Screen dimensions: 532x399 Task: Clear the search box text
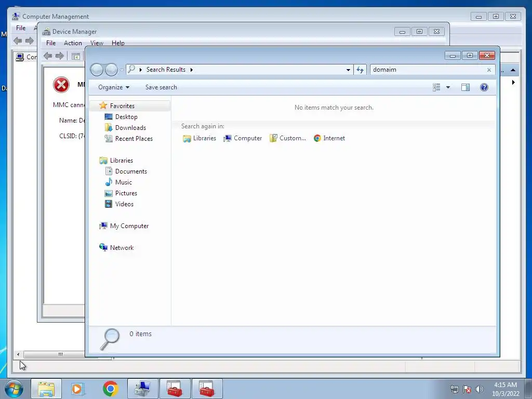click(489, 70)
